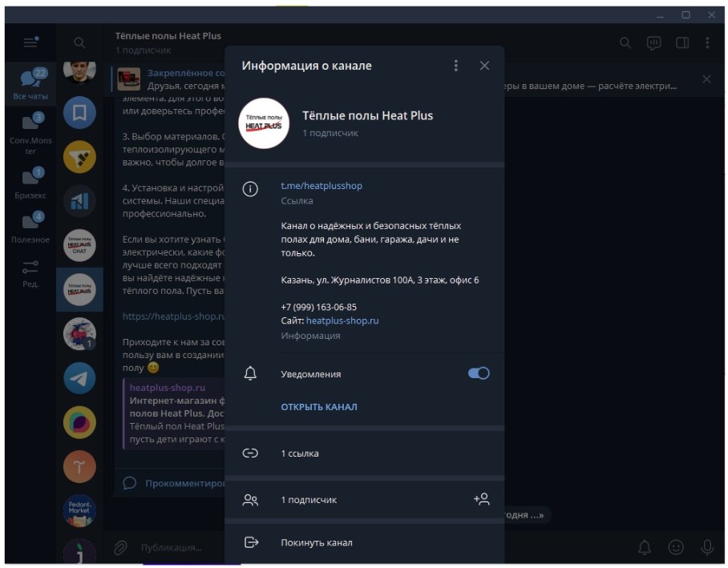This screenshot has height=568, width=728.
Task: Open the Conv.Monster chat folder
Action: [x=30, y=132]
